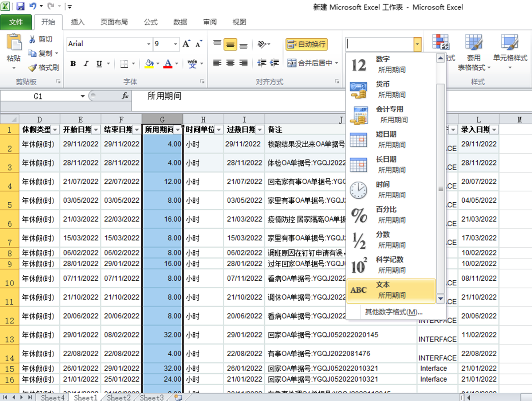
Task: Click the red font color swatch button
Action: (168, 64)
